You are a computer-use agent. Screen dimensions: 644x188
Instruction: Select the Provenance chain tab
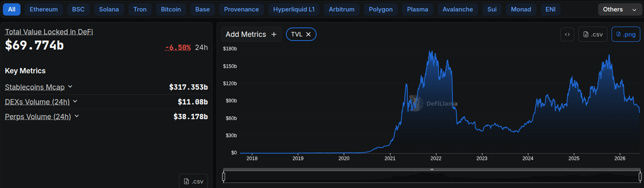click(x=241, y=9)
